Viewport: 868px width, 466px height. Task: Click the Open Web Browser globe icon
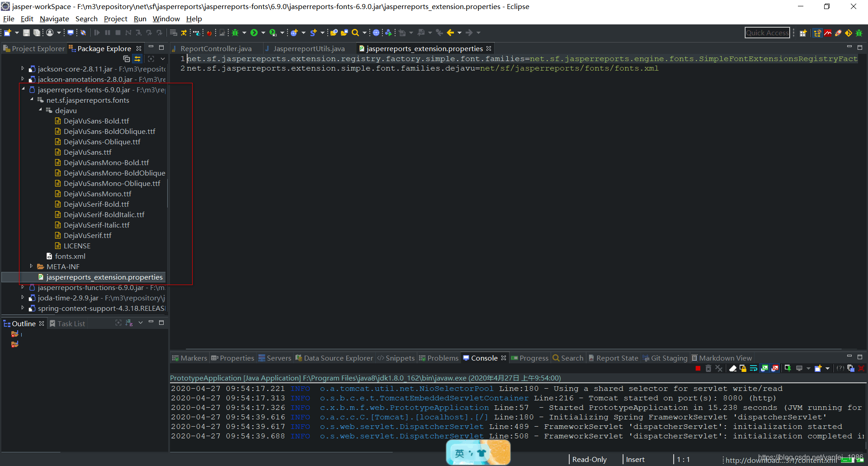tap(376, 33)
